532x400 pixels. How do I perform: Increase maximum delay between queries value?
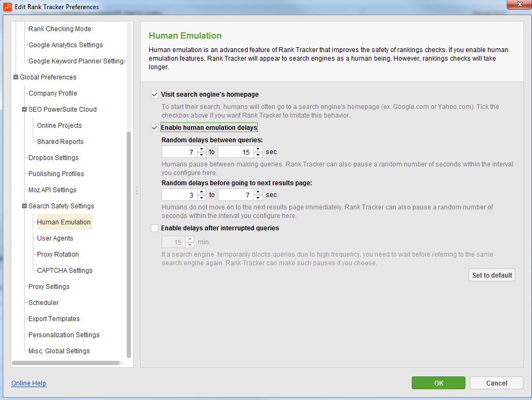(x=258, y=149)
